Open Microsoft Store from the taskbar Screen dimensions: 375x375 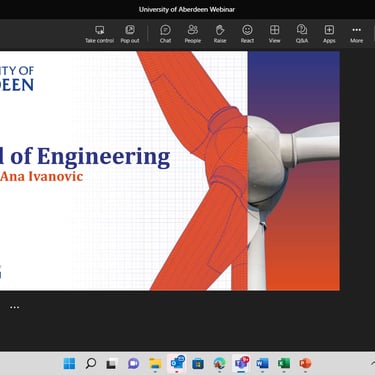coord(198,363)
